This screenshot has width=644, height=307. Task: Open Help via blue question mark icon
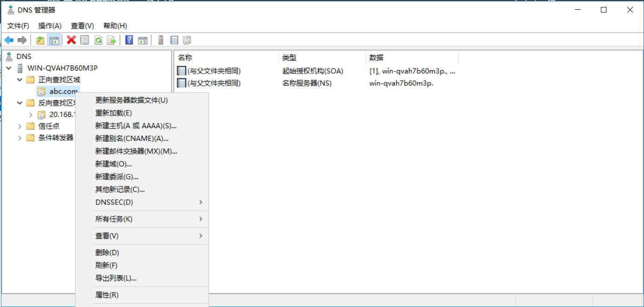pyautogui.click(x=129, y=40)
